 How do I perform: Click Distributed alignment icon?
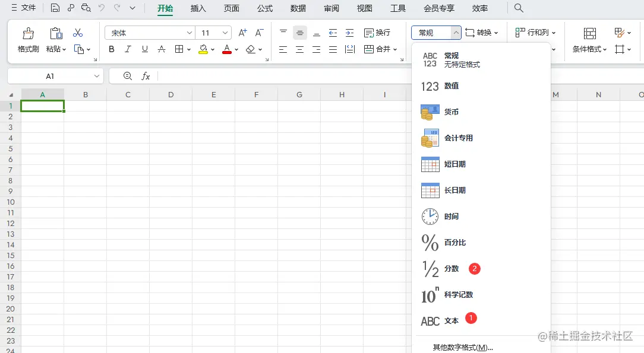[350, 49]
